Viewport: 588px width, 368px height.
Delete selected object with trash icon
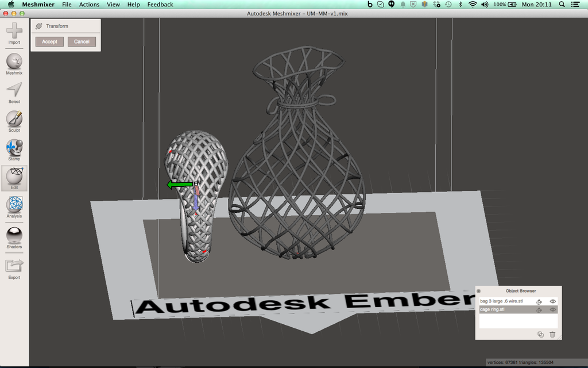(x=552, y=334)
